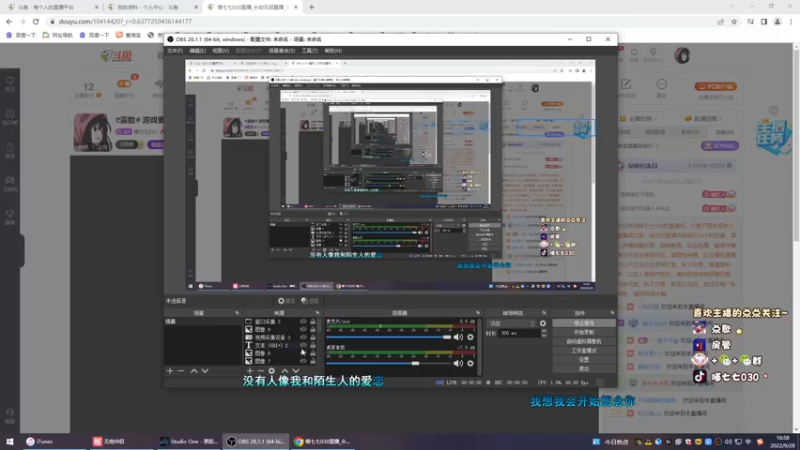Toggle lock on 图像 9 source
Image resolution: width=800 pixels, height=450 pixels.
[x=313, y=330]
